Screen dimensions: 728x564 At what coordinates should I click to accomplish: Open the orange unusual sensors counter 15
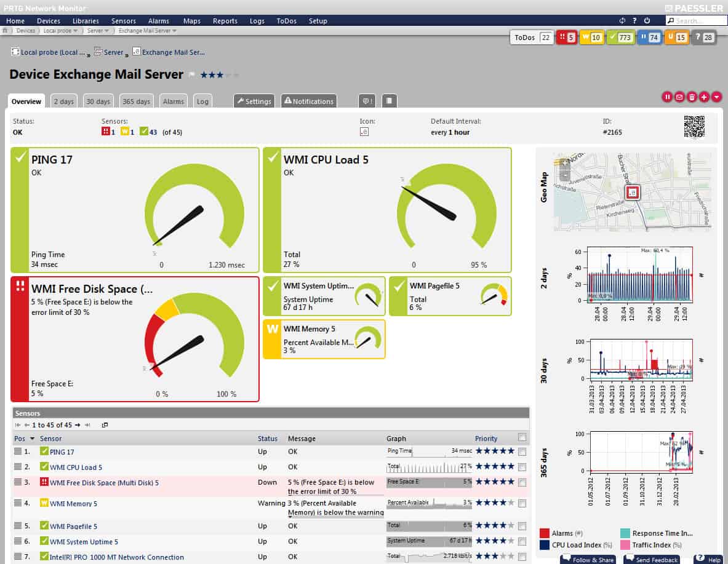tap(676, 38)
